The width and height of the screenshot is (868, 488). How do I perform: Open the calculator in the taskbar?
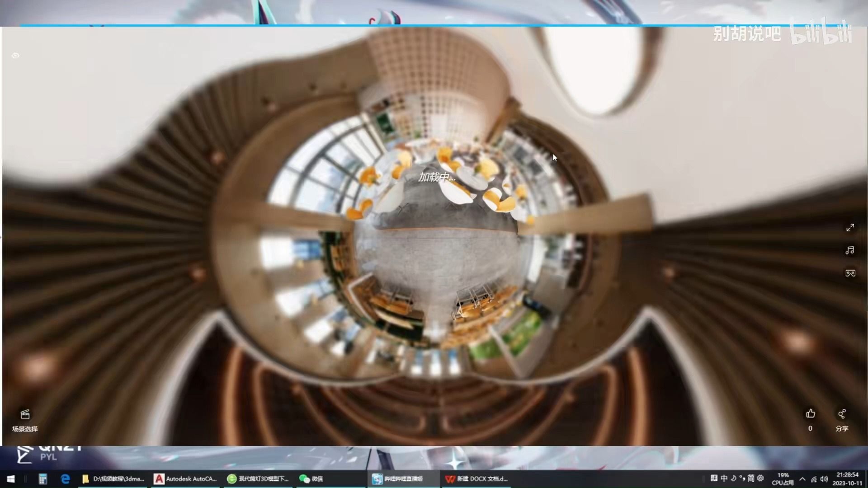(42, 479)
